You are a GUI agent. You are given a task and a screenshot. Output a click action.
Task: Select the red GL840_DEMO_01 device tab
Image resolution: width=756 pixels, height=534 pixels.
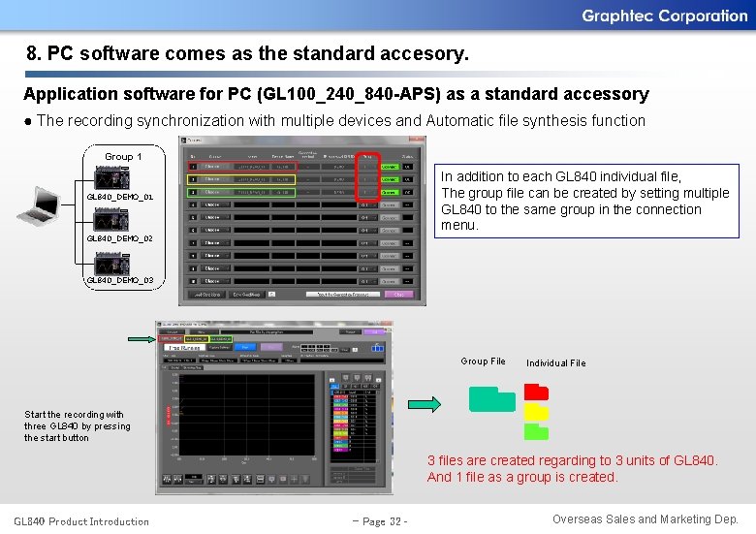point(172,339)
